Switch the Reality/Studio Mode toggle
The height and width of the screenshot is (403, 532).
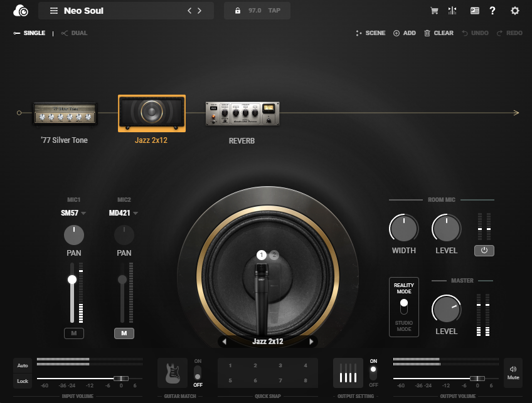tap(404, 306)
